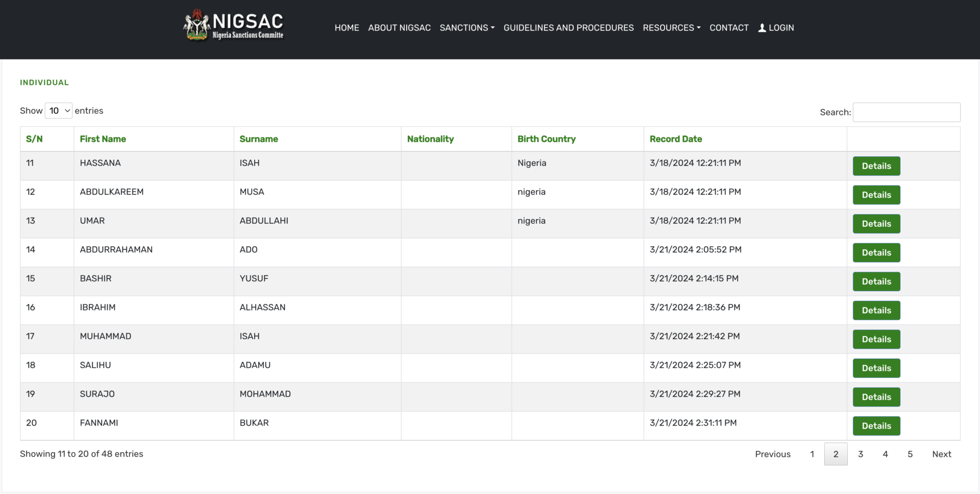
Task: Sort the table by Surname header
Action: tap(259, 139)
